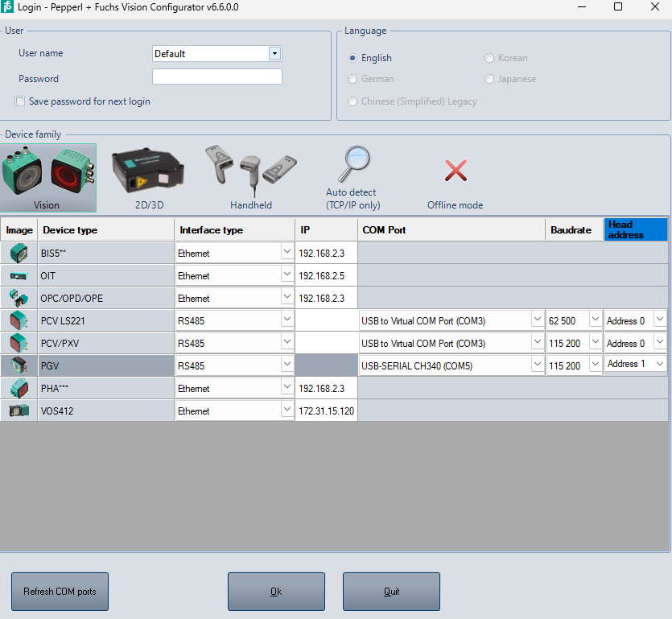
Task: Click the Head address column header
Action: click(x=636, y=229)
